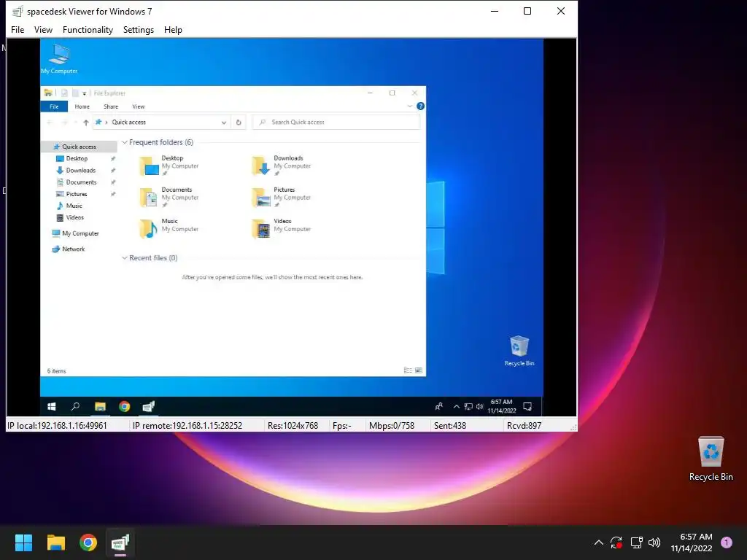Click the Music folder icon in Frequent folders

tap(149, 229)
